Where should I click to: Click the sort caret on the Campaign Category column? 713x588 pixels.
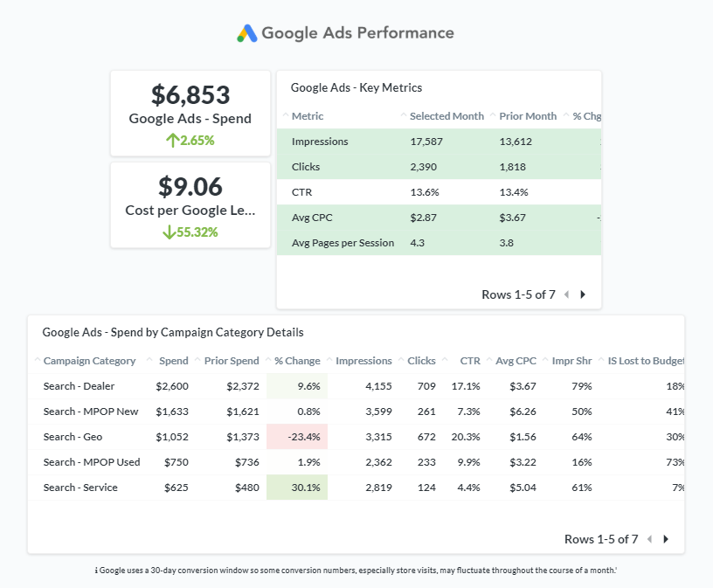[x=36, y=361]
